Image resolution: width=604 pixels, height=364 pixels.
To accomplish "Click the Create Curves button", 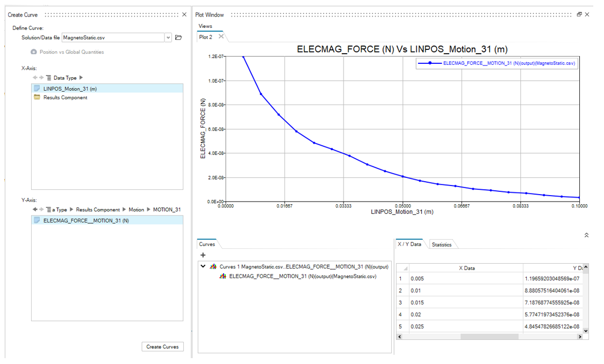I will [162, 347].
